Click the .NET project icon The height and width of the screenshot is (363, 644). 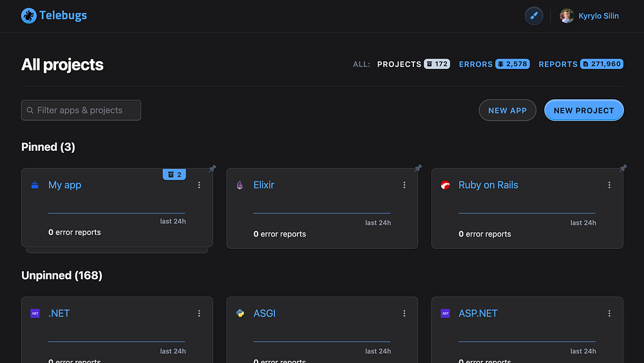point(35,313)
